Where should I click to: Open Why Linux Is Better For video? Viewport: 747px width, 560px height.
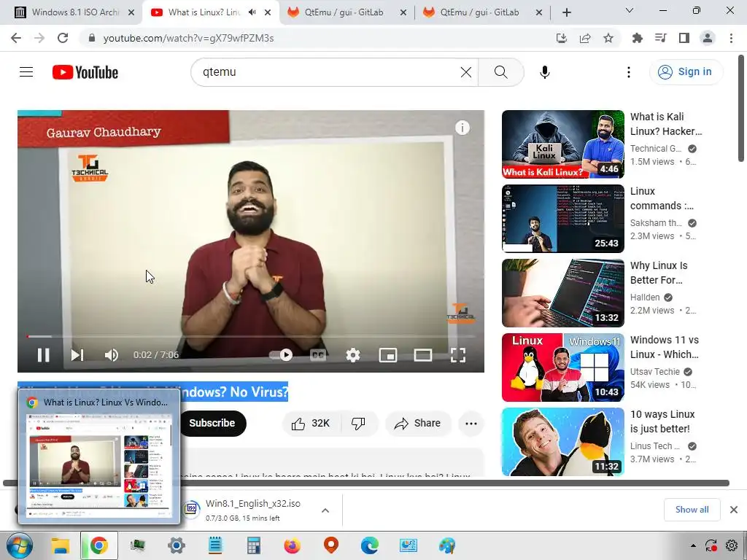659,273
